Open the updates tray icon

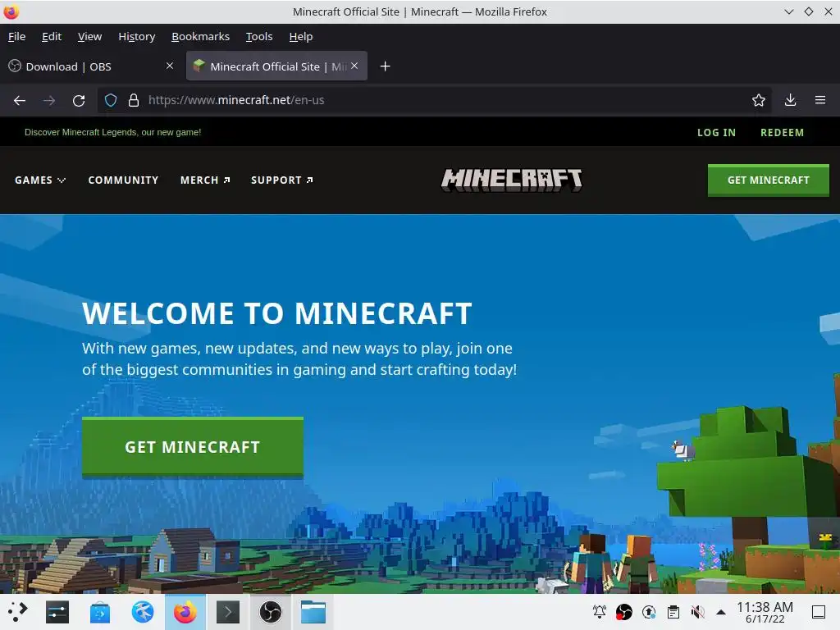[x=649, y=611]
